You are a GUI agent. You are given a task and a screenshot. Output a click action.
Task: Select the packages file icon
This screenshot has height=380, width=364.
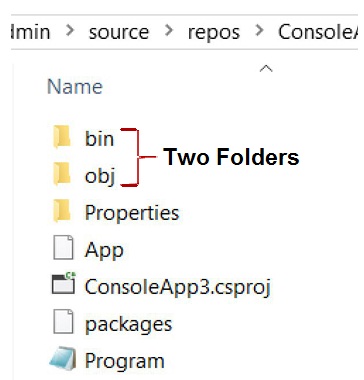[63, 322]
